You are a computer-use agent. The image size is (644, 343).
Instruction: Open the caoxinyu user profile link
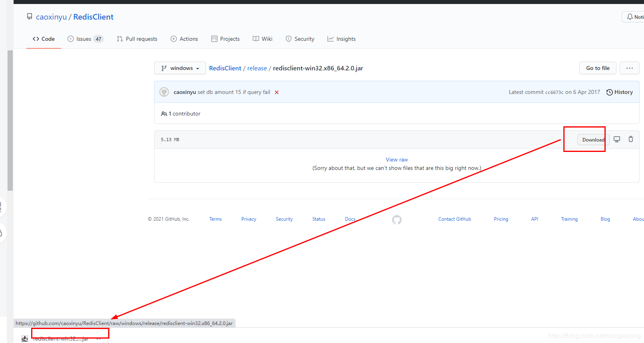[x=51, y=17]
